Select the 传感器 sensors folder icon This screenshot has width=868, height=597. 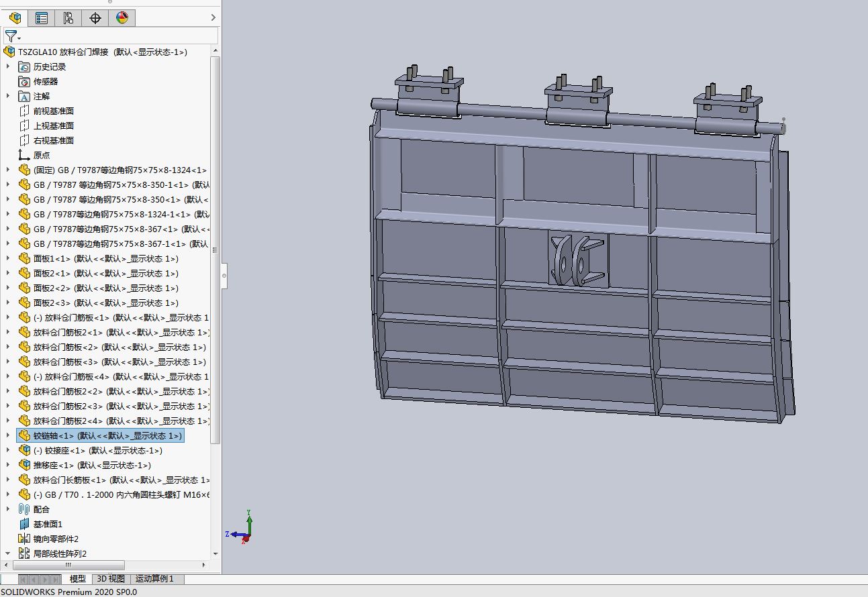click(24, 81)
